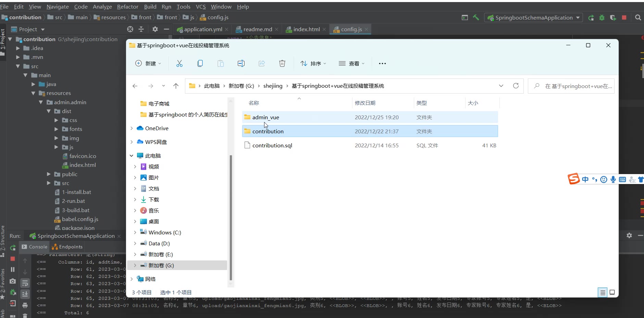Click the Cut scissors icon in Explorer toolbar
The height and width of the screenshot is (318, 644).
[179, 63]
